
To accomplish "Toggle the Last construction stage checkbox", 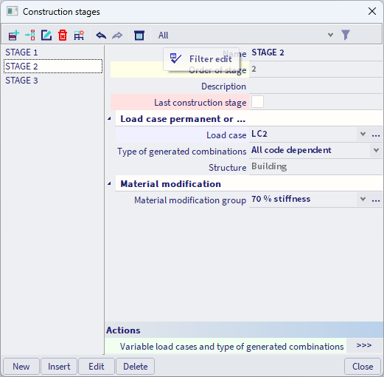I will 257,102.
